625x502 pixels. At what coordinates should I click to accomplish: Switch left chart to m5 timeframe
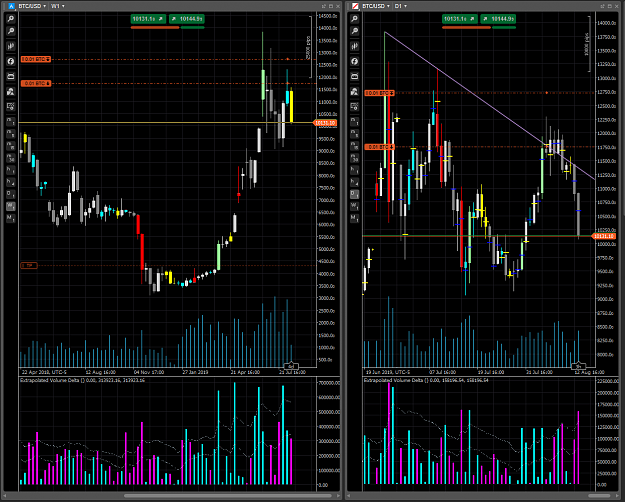tap(11, 134)
